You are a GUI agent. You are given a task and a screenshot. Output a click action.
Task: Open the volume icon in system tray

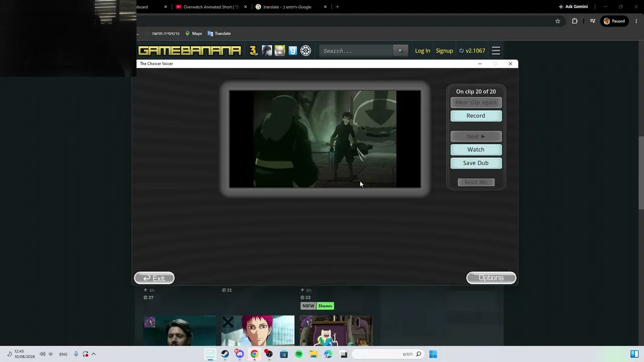(42, 354)
